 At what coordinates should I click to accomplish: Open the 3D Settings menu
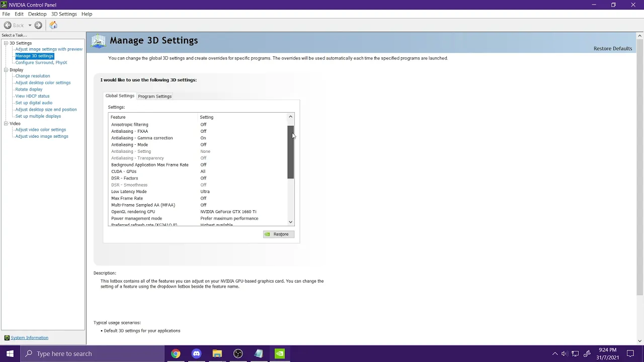point(64,14)
